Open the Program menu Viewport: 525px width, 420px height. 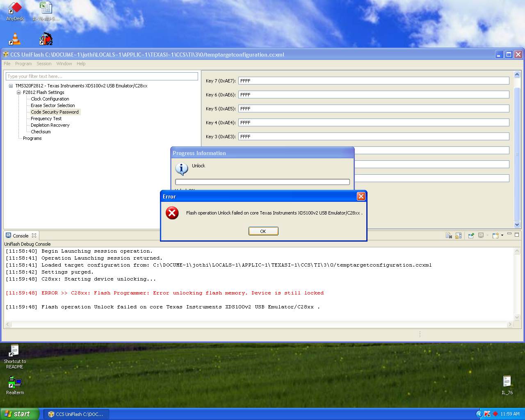23,64
